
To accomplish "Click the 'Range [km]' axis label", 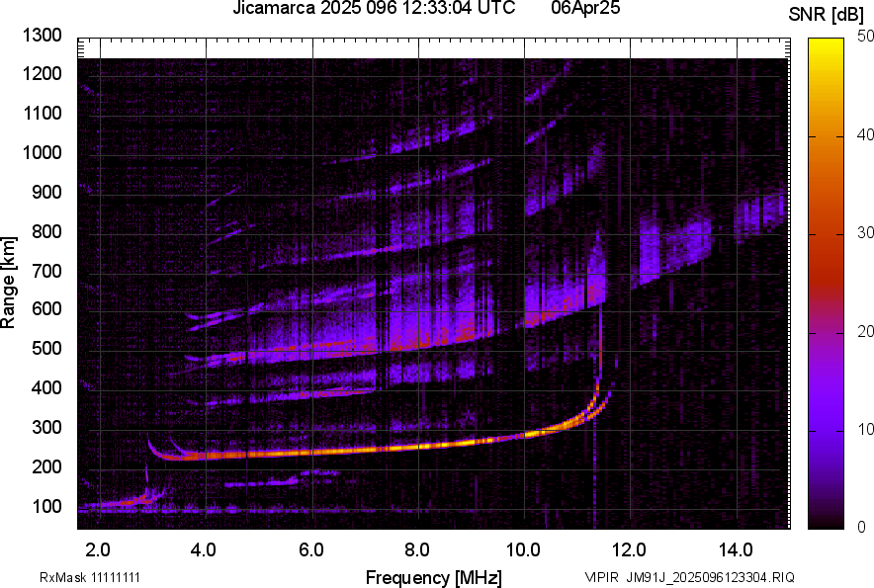I will pyautogui.click(x=8, y=282).
